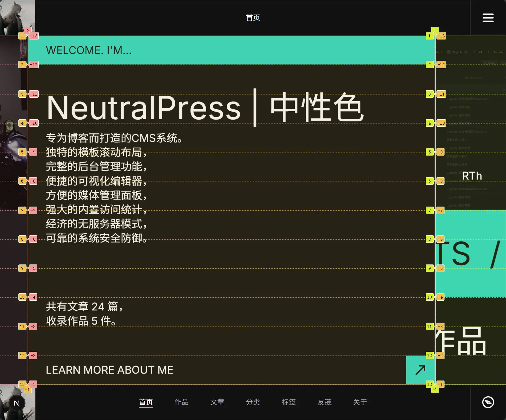Select 首页 in the bottom navigation bar
This screenshot has width=506, height=420.
[146, 402]
